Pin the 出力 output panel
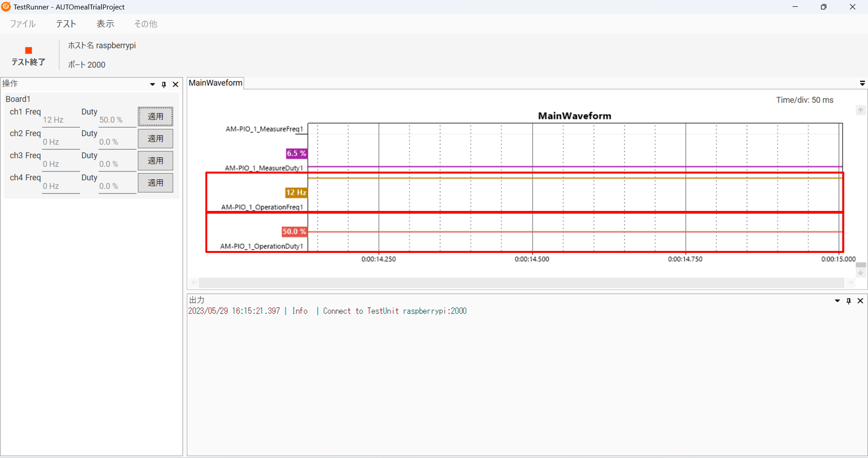 click(849, 301)
